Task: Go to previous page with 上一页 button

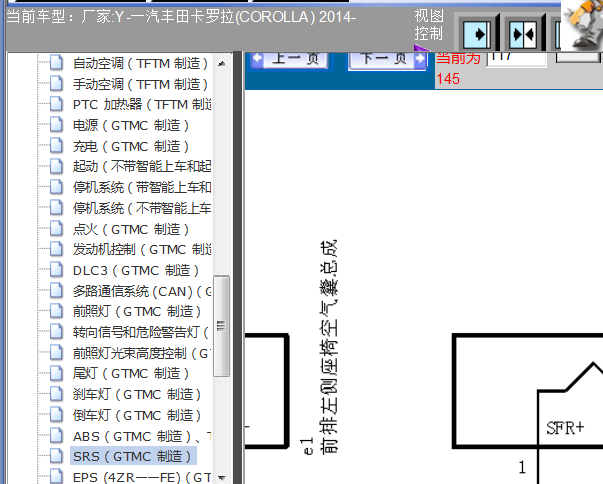Action: (290, 60)
